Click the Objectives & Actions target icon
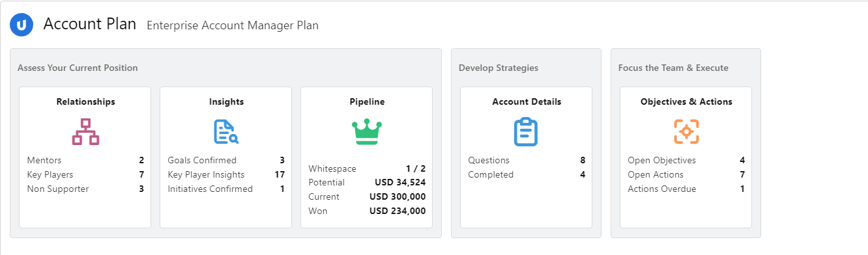Image resolution: width=868 pixels, height=255 pixels. click(x=686, y=131)
